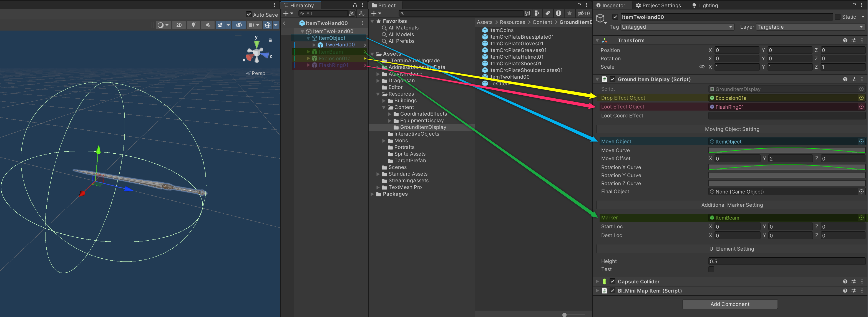Toggle 2D view mode in Scene toolbar
Image resolution: width=868 pixels, height=317 pixels.
tap(179, 25)
